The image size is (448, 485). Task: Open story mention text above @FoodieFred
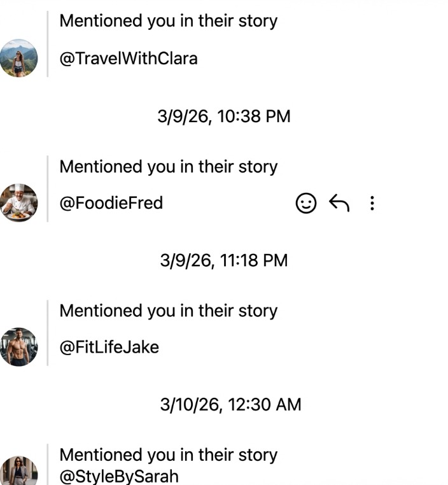tap(169, 167)
